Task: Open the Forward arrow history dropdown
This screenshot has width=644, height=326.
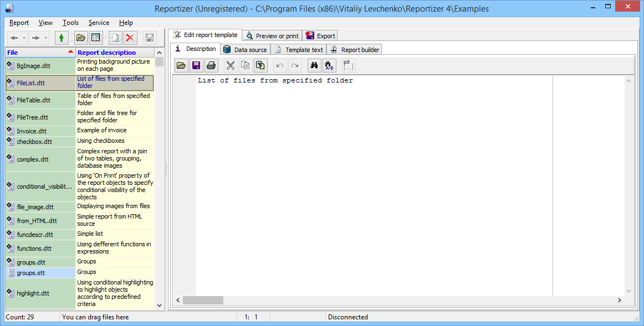Action: (45, 38)
